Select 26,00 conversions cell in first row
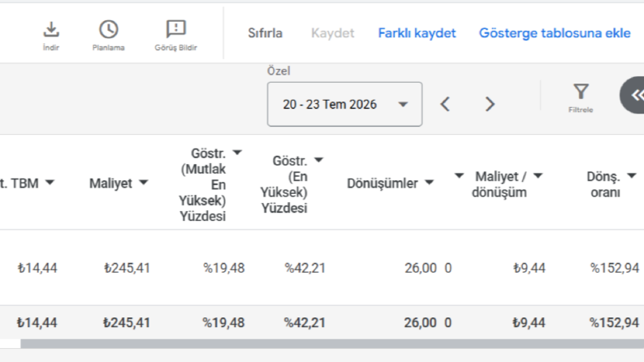This screenshot has height=362, width=644. pyautogui.click(x=421, y=268)
